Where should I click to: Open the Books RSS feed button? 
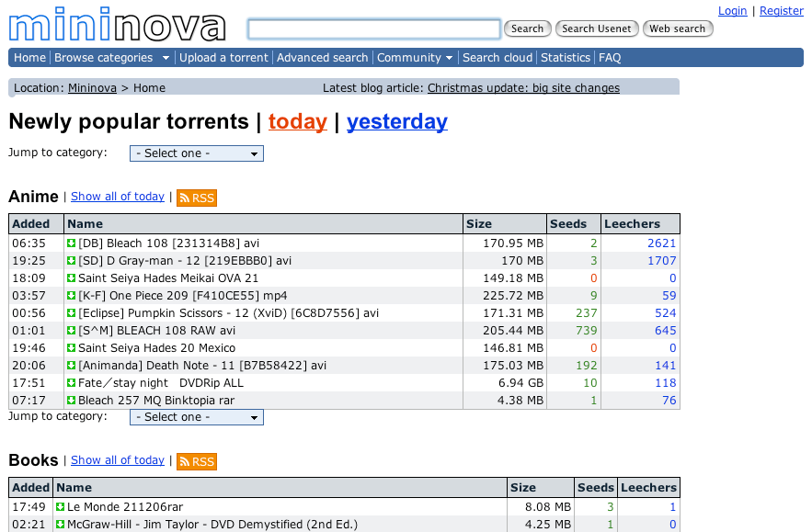pyautogui.click(x=197, y=461)
